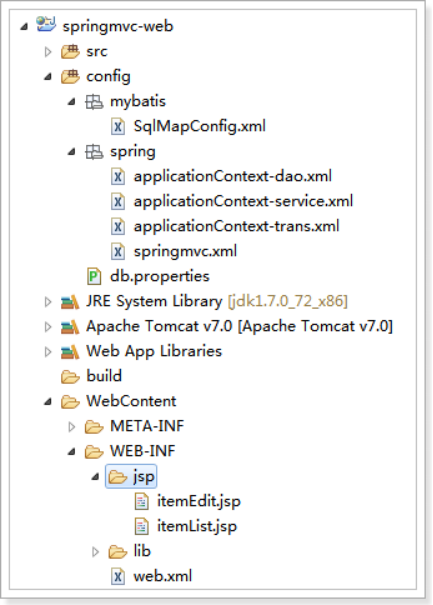Click the Apache Tomcat v7.0 library icon
433x605 pixels.
tap(70, 327)
